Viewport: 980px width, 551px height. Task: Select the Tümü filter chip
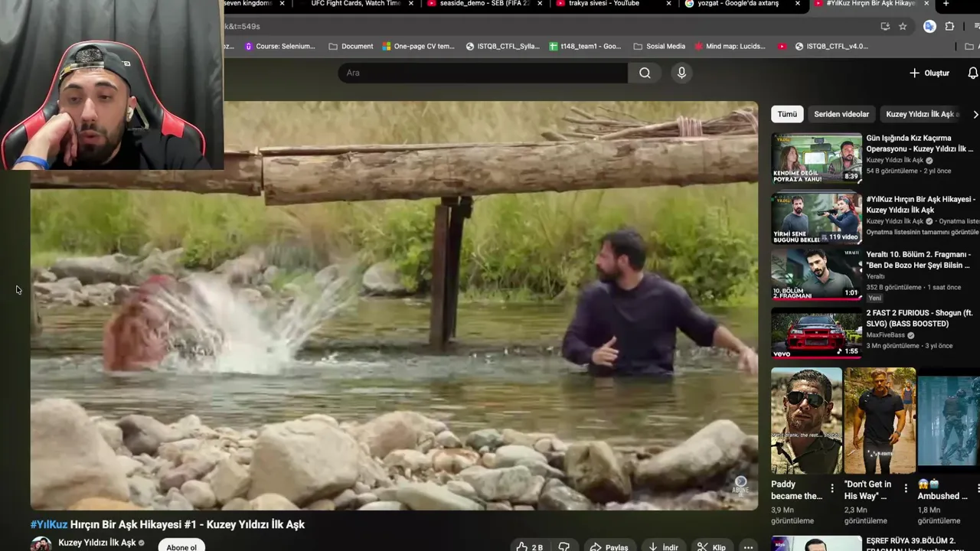pyautogui.click(x=787, y=114)
